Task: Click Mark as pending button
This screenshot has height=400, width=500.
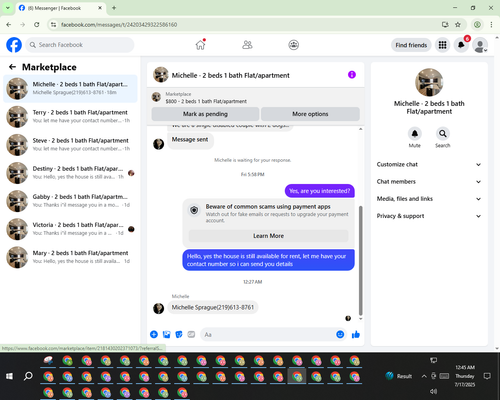Action: click(205, 114)
